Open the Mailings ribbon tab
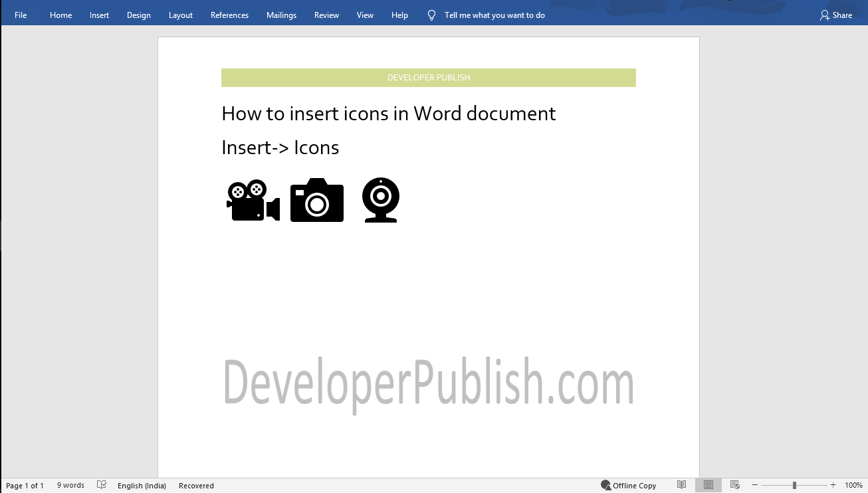This screenshot has width=868, height=493. [281, 14]
